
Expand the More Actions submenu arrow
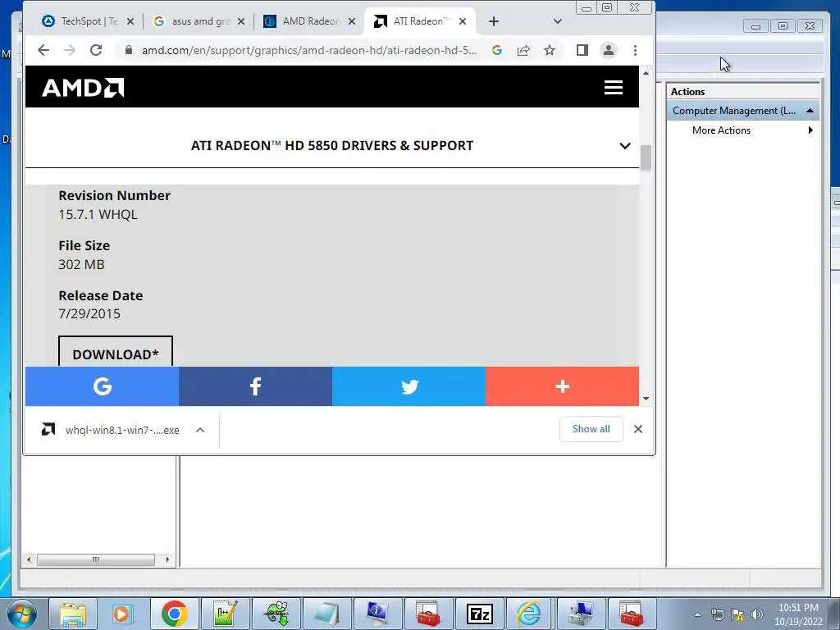(x=810, y=130)
